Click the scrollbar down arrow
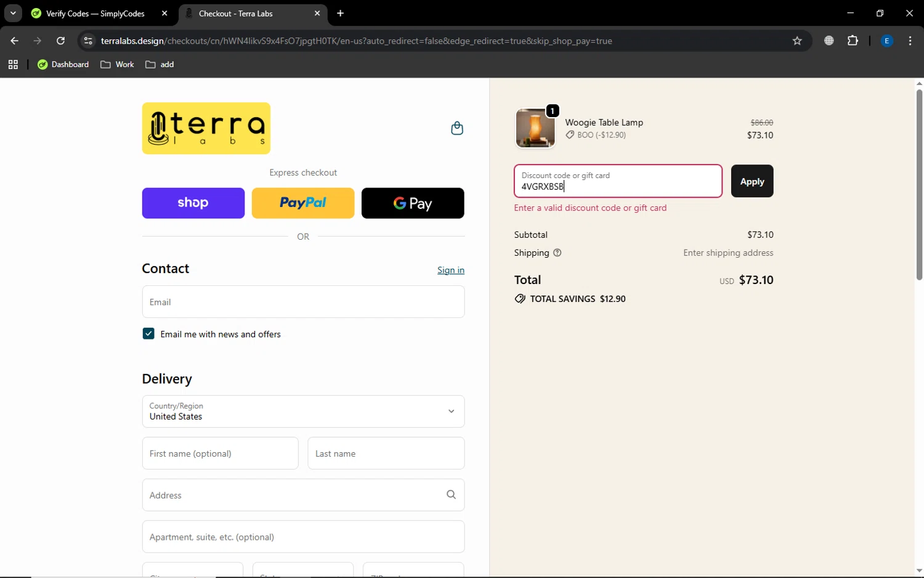Image resolution: width=924 pixels, height=578 pixels. [x=919, y=571]
